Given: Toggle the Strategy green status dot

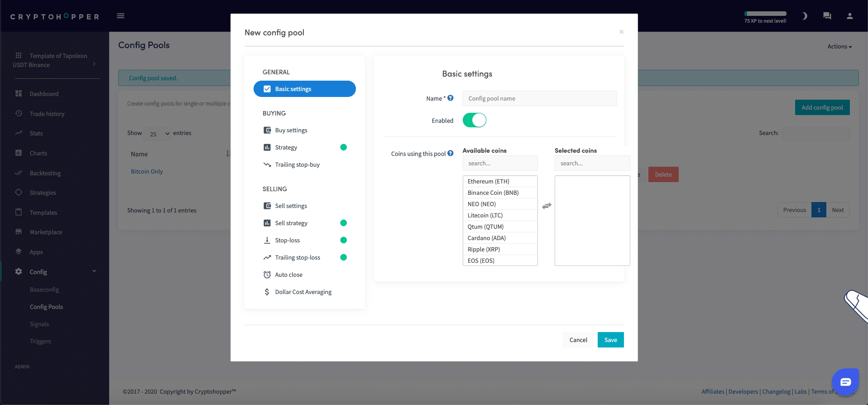Looking at the screenshot, I should tap(343, 147).
